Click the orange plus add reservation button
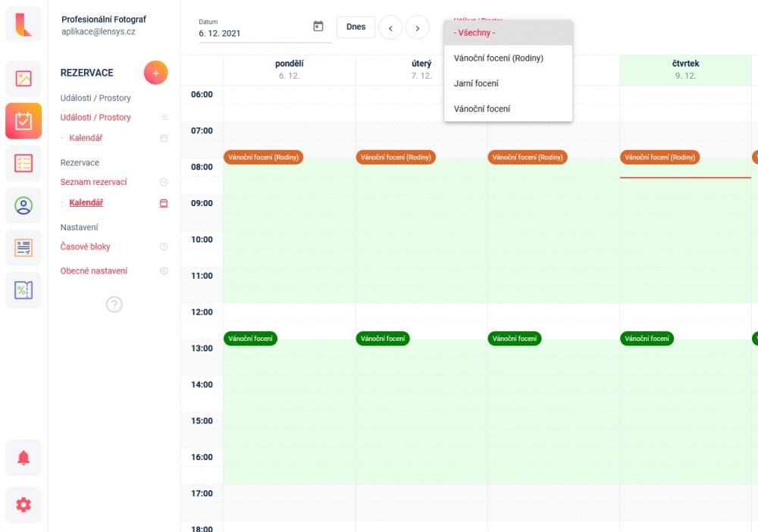 pos(155,73)
